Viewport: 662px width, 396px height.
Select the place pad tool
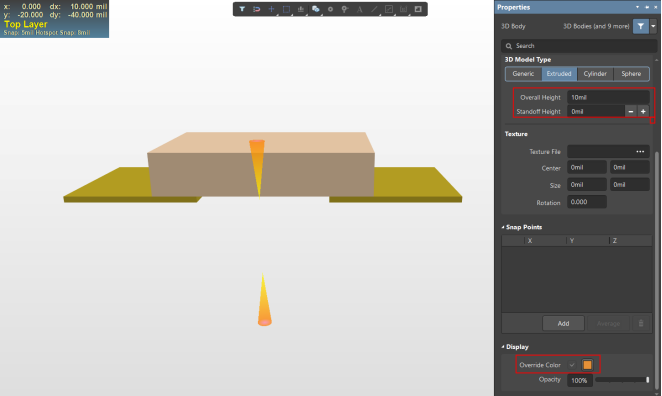click(x=330, y=9)
